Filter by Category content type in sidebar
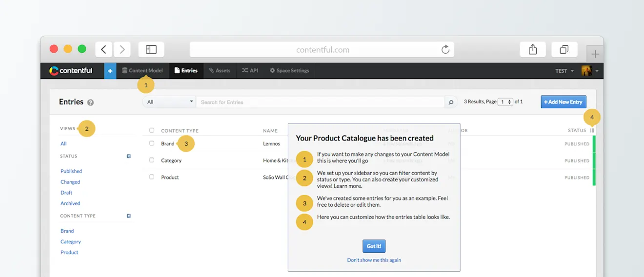Viewport: 644px width, 277px height. 71,241
